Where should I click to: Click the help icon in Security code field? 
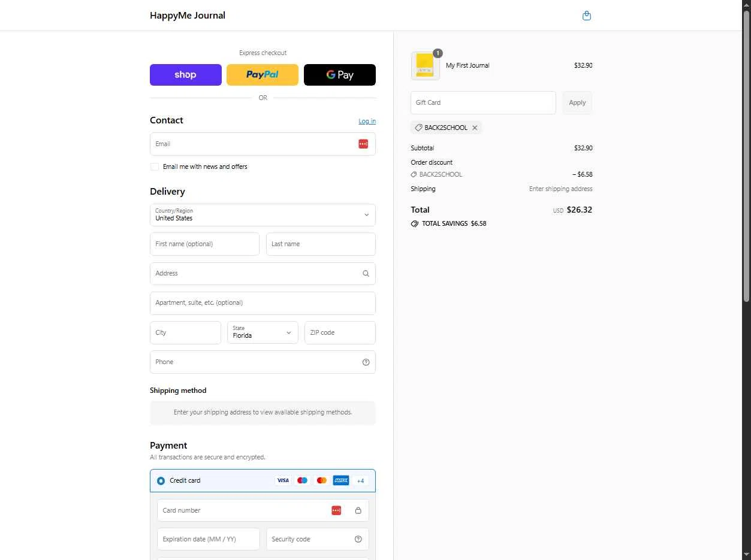click(x=358, y=539)
